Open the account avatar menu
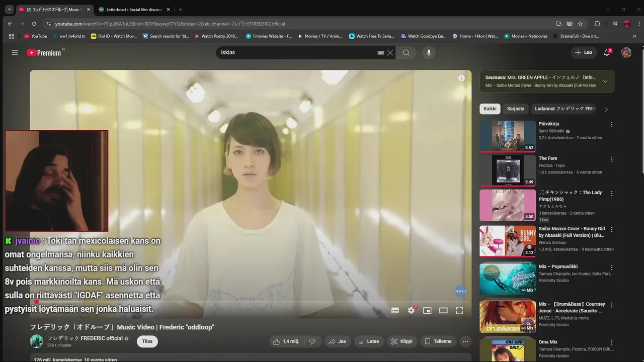Viewport: 644px width, 362px height. click(x=626, y=52)
